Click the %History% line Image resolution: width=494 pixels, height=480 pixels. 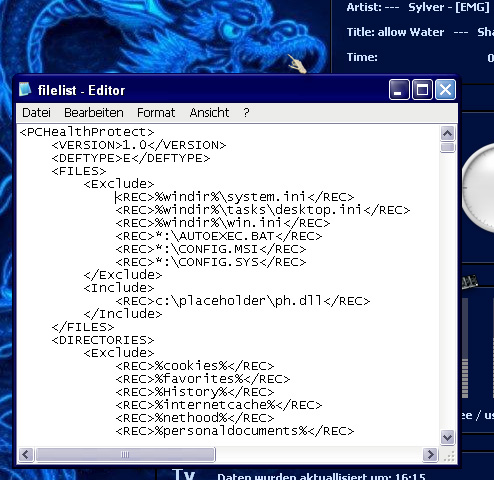click(195, 392)
